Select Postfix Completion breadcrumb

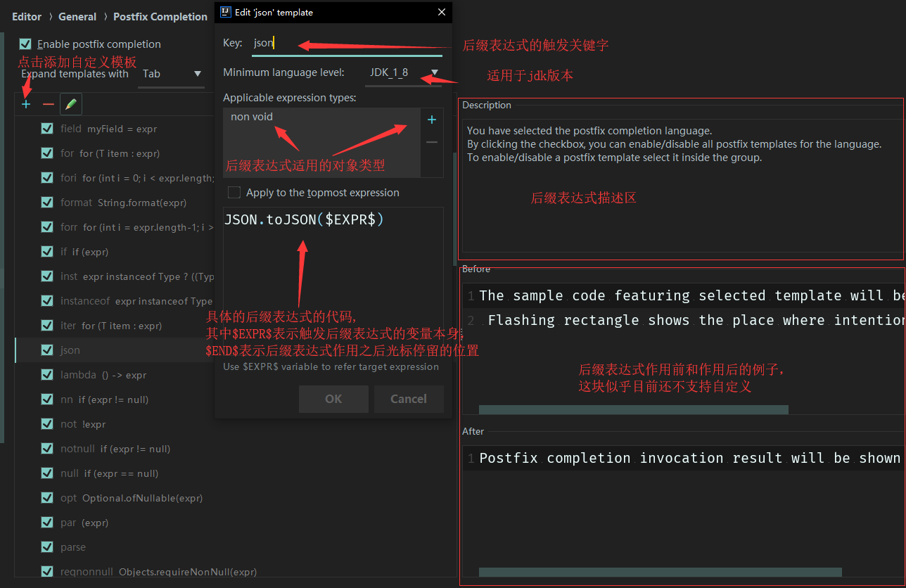pyautogui.click(x=160, y=16)
